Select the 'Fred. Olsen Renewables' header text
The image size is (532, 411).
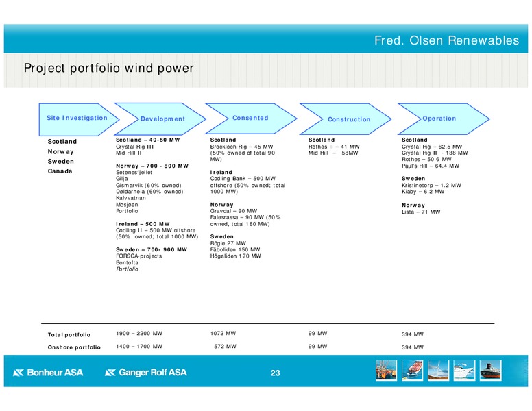point(446,40)
